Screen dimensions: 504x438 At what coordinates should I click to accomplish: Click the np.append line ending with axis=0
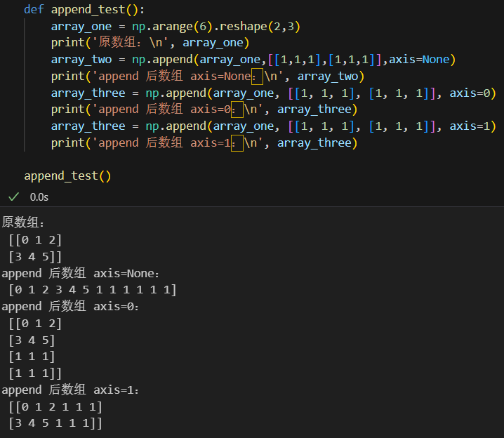pyautogui.click(x=274, y=93)
